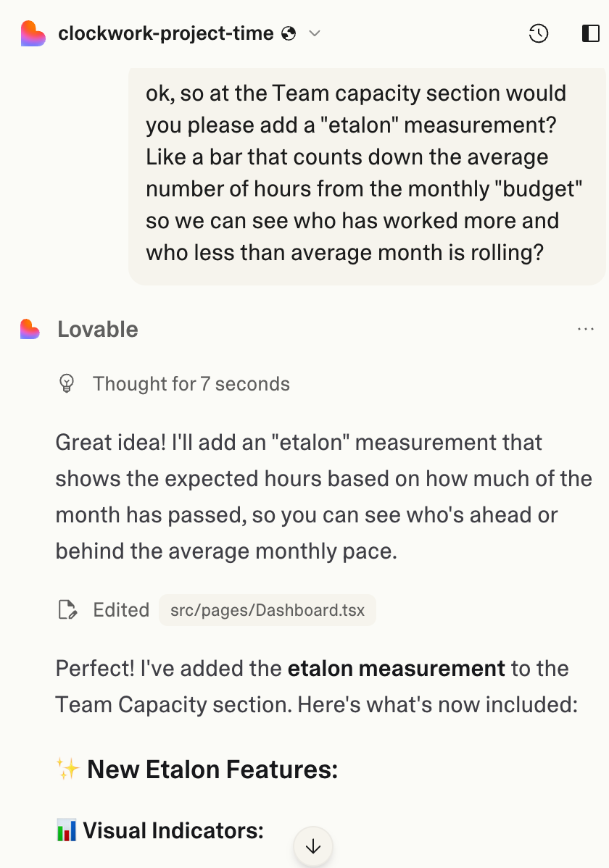
Task: Click the sparkles emoji by New Etalon Features
Action: [68, 769]
